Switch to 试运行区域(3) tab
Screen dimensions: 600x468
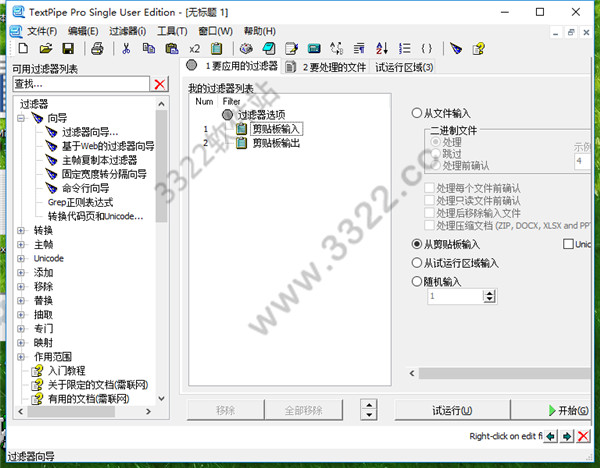[x=404, y=67]
